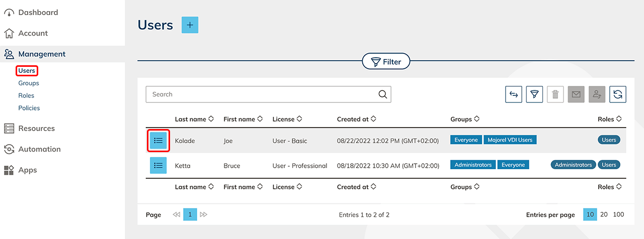The height and width of the screenshot is (239, 644).
Task: Open Roles in the Management menu
Action: point(26,95)
